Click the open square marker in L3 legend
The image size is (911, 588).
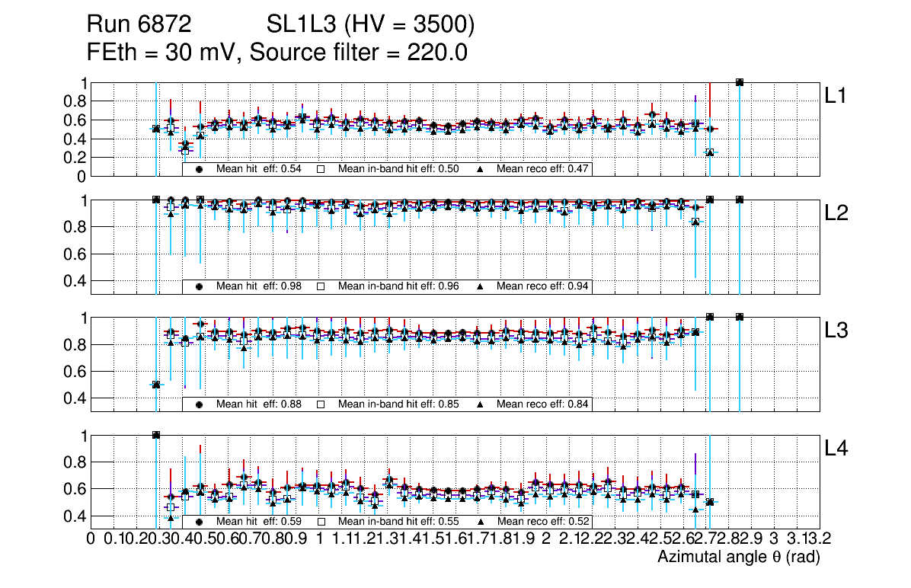pos(321,404)
